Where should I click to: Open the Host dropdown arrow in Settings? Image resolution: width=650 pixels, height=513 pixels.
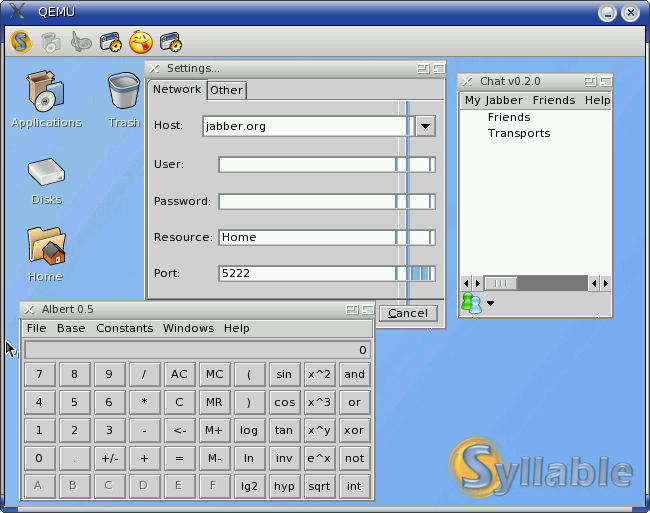pos(425,126)
